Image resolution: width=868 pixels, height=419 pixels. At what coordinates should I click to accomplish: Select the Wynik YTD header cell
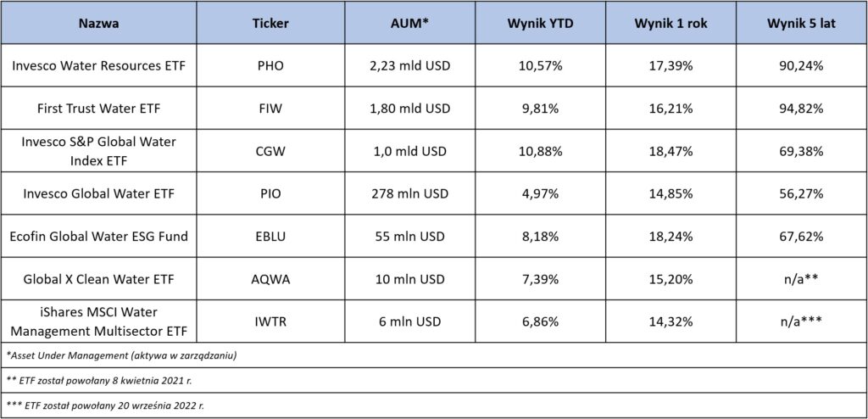point(540,23)
